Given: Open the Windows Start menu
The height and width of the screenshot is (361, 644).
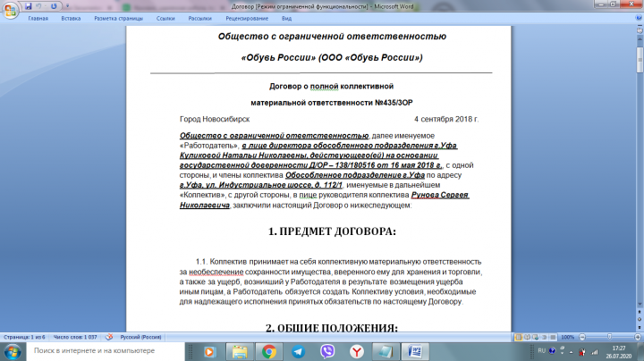Looking at the screenshot, I should [x=13, y=352].
